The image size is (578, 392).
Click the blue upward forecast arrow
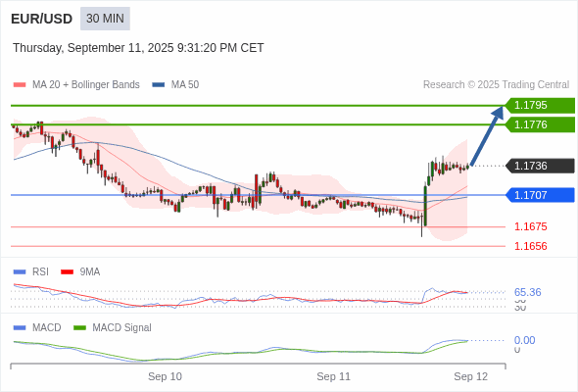click(487, 135)
